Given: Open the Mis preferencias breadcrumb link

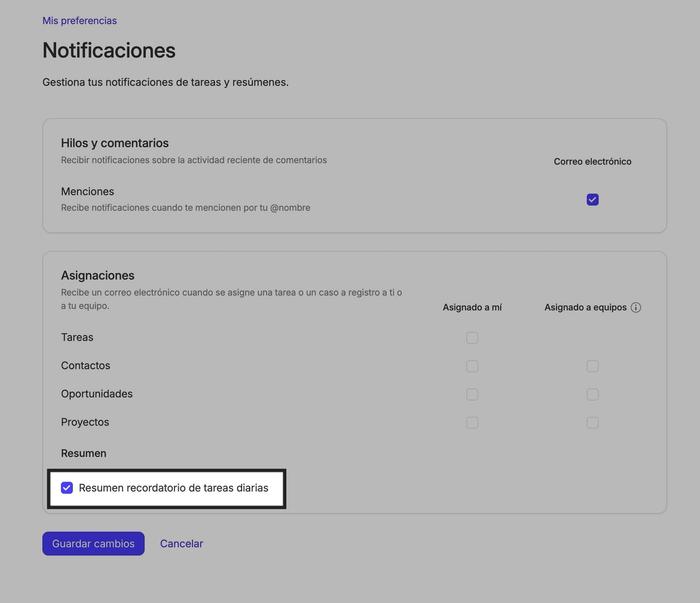Looking at the screenshot, I should 79,21.
